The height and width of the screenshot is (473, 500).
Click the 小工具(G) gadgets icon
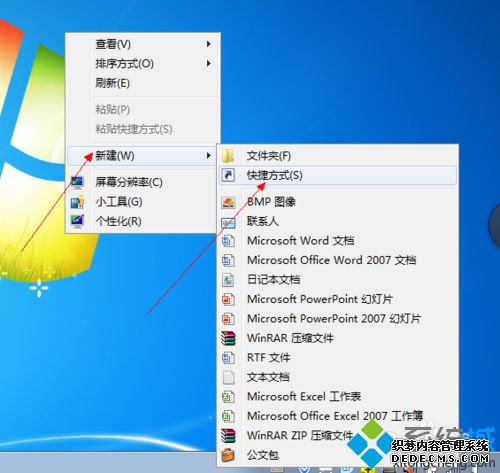tap(78, 202)
